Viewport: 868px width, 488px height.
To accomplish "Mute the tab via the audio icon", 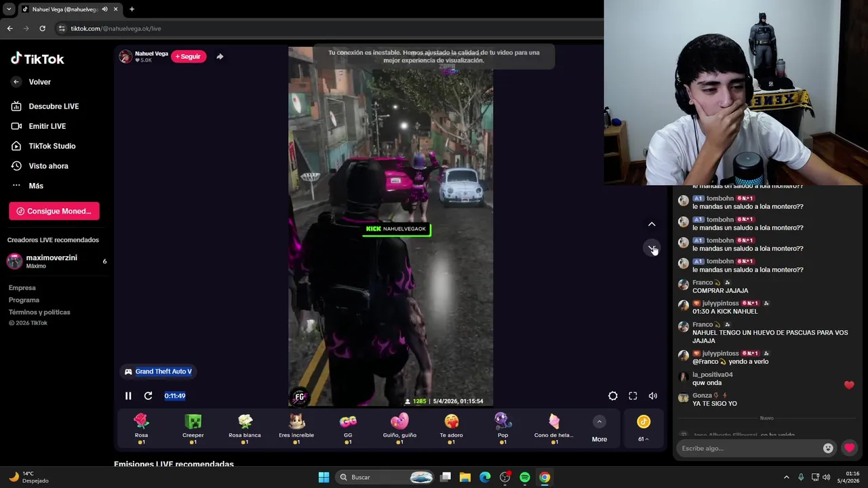I will point(104,9).
